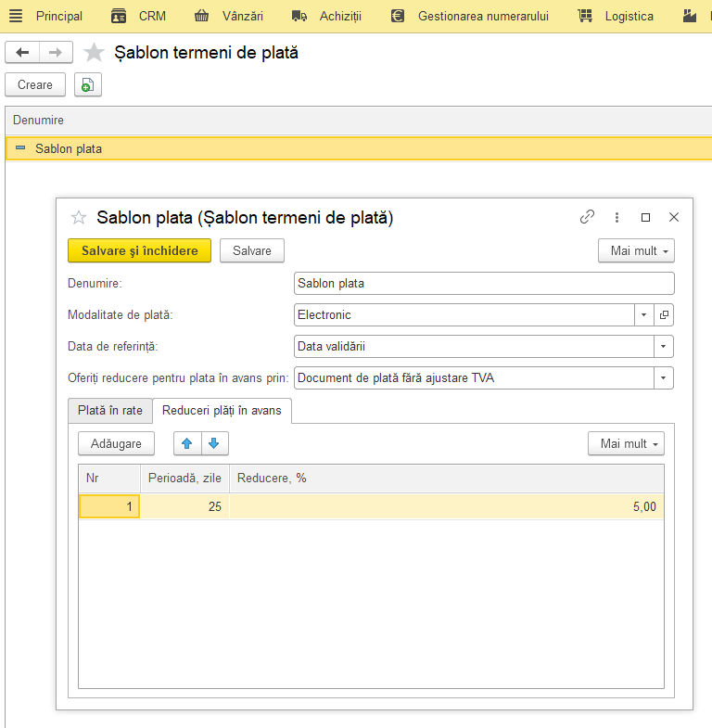Image resolution: width=712 pixels, height=728 pixels.
Task: Expand the table's Mai mult dropdown
Action: pyautogui.click(x=626, y=443)
